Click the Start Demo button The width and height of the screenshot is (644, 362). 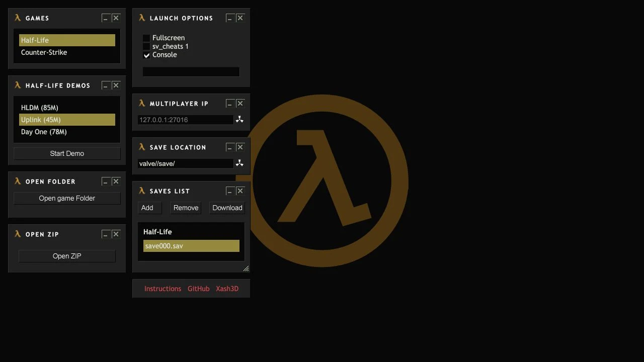(x=67, y=153)
